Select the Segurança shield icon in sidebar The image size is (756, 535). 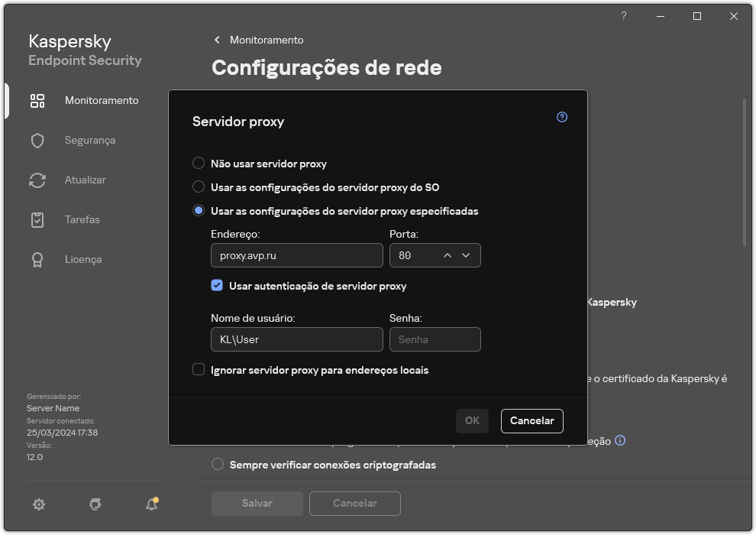click(x=37, y=140)
